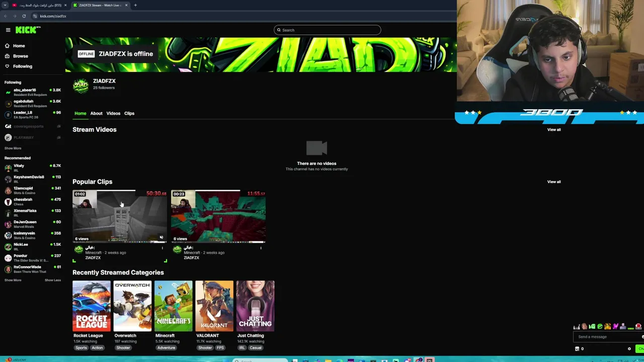The image size is (644, 362).
Task: Open KeyshawnDavis8 recommended channel
Action: [x=33, y=179]
